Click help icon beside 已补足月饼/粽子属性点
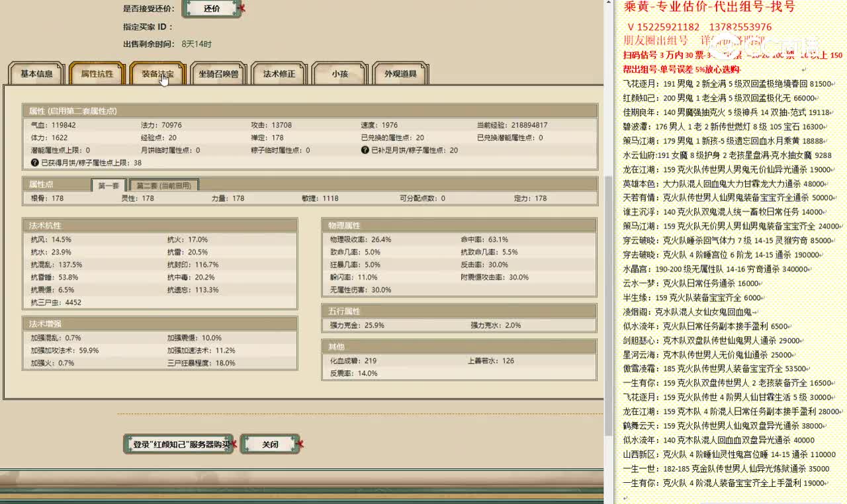Viewport: 847px width, 504px height. coord(365,150)
